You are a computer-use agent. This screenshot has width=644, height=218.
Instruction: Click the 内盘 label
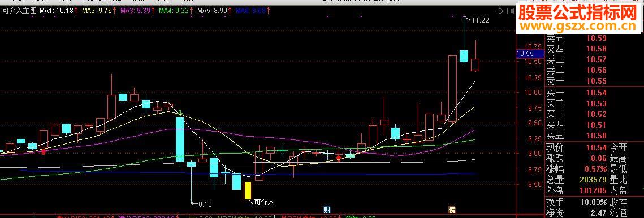point(618,190)
